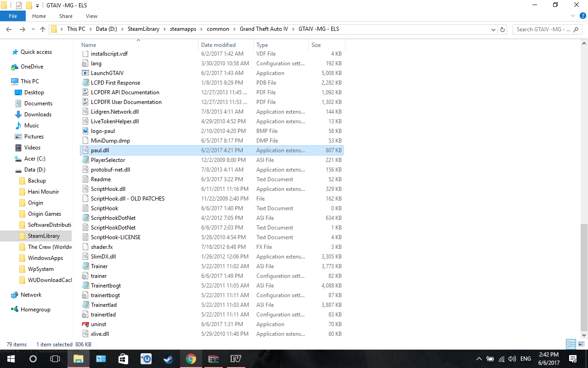Screen dimensions: 588x368
Task: Click the Search GTAIV -MG search box
Action: [548, 29]
